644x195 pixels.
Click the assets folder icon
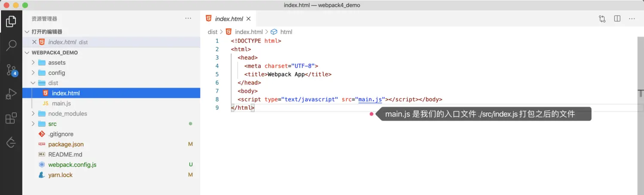pos(42,63)
